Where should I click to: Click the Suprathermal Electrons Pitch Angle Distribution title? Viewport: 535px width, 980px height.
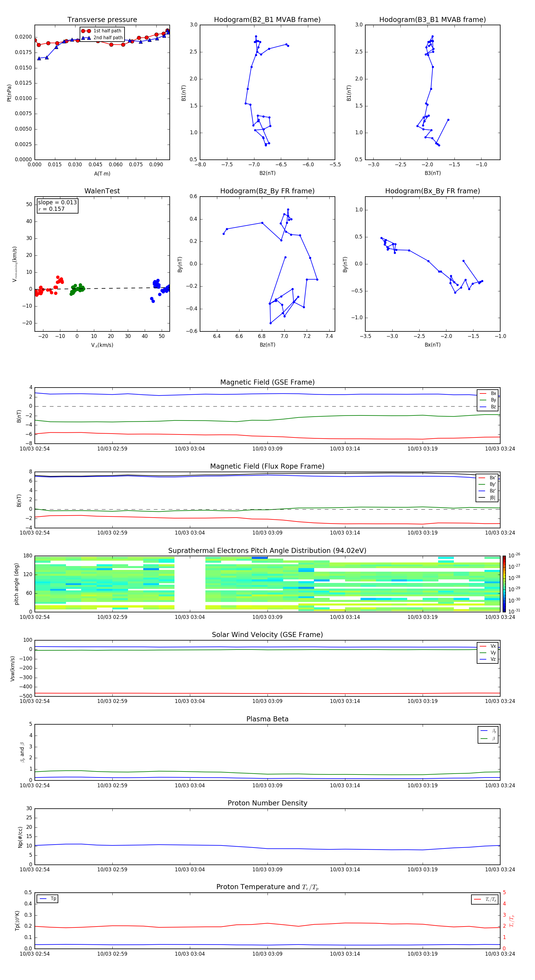point(267,551)
